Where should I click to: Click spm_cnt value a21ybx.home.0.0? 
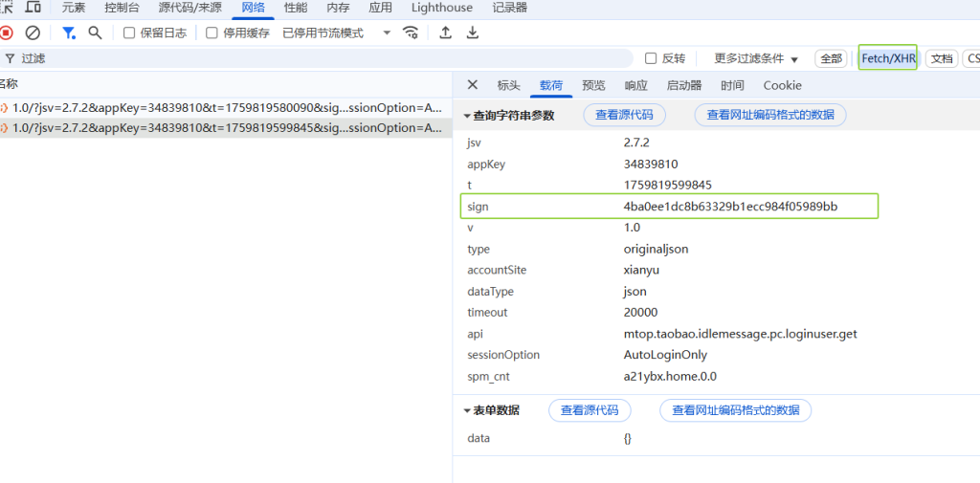click(x=670, y=376)
